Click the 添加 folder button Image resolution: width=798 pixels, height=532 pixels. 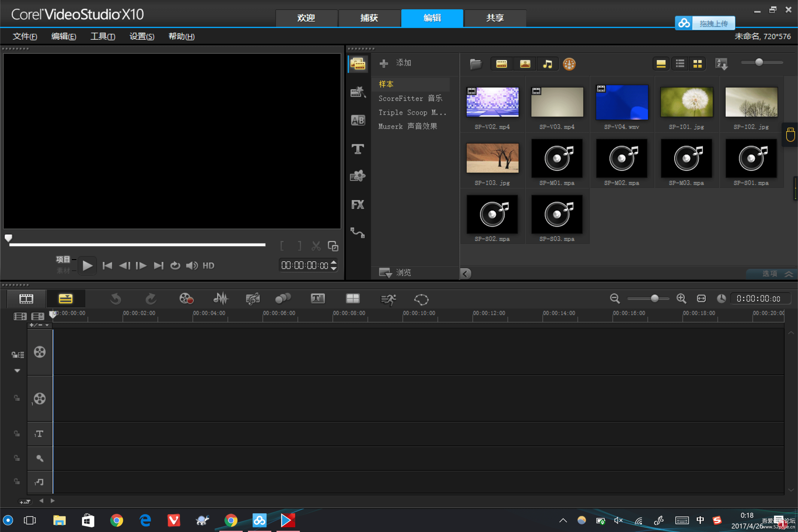click(396, 63)
